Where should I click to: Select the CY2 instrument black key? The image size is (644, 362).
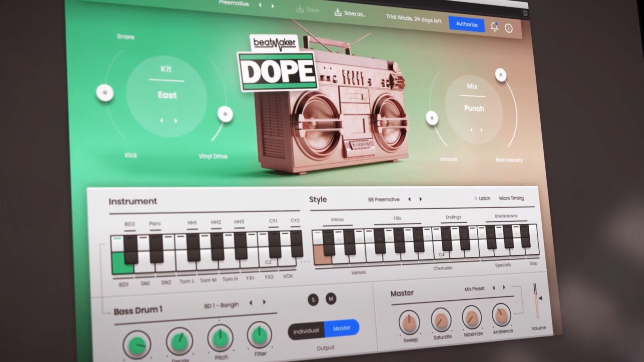click(296, 243)
